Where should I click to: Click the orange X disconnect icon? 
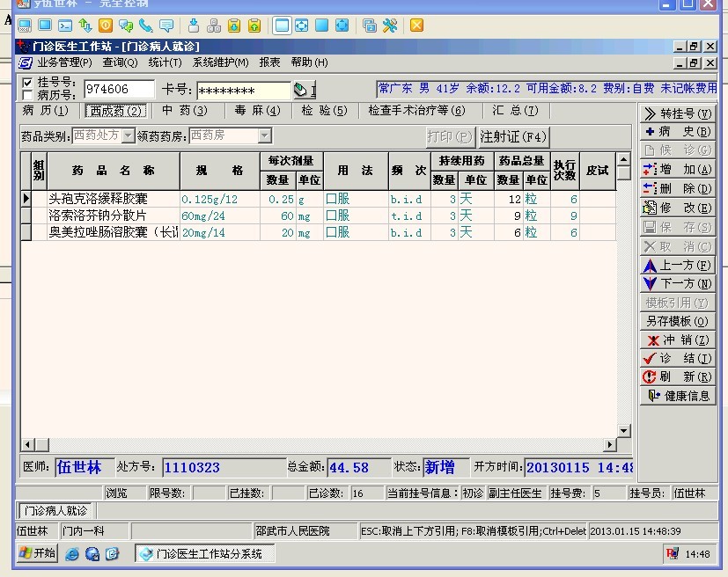pyautogui.click(x=417, y=26)
